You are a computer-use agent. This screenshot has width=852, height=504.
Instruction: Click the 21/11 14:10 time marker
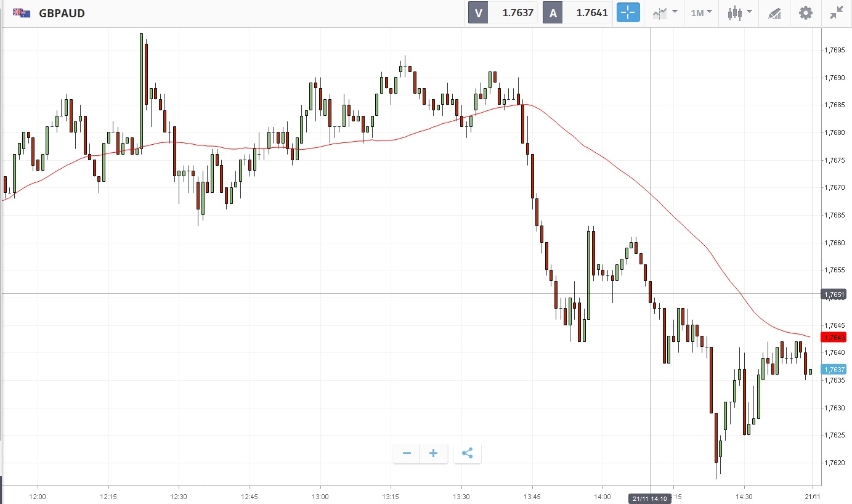(650, 498)
